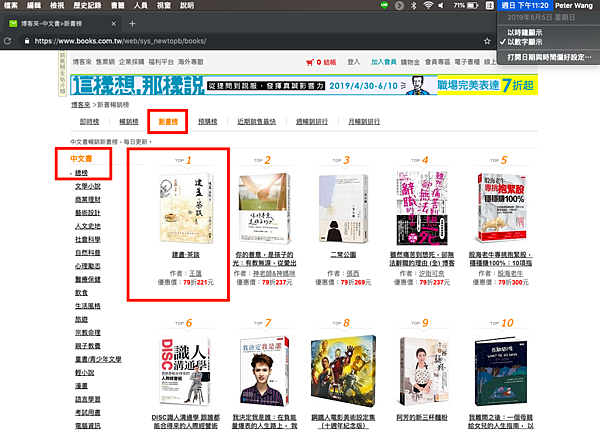The width and height of the screenshot is (600, 432).
Task: Open the 月暢銷排行 tab
Action: (364, 122)
